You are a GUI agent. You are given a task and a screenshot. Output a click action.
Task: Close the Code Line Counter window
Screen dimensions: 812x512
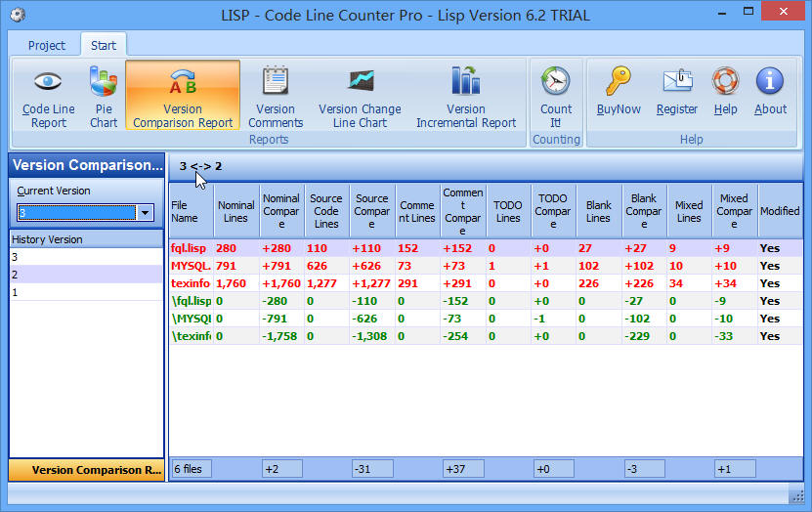783,12
